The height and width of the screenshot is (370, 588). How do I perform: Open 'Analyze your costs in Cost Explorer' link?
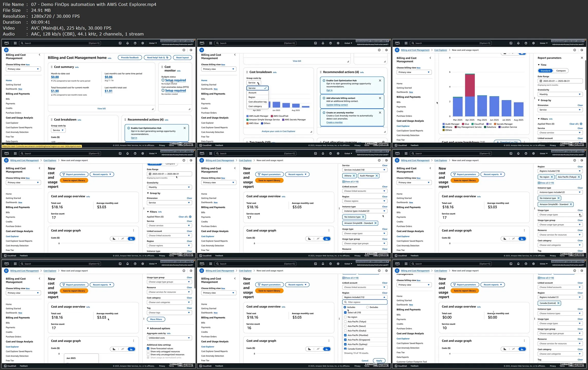[278, 131]
